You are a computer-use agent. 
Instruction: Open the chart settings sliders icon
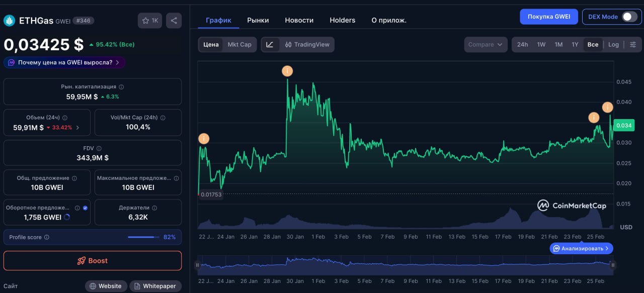pyautogui.click(x=633, y=45)
